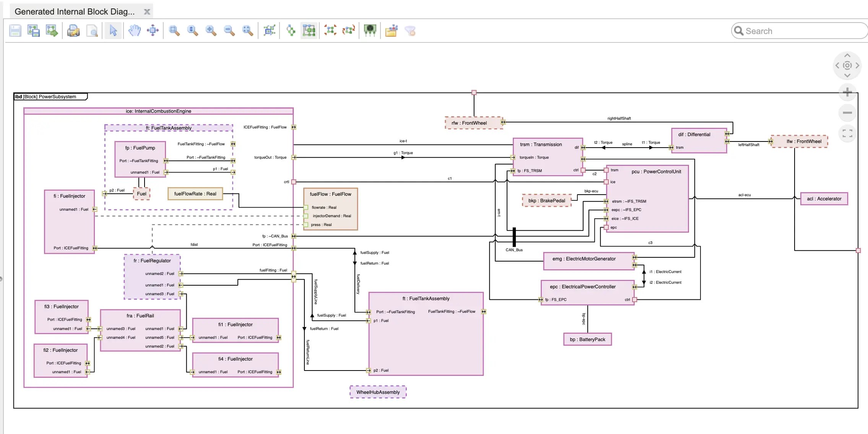Click the Export diagram image icon

pos(52,31)
